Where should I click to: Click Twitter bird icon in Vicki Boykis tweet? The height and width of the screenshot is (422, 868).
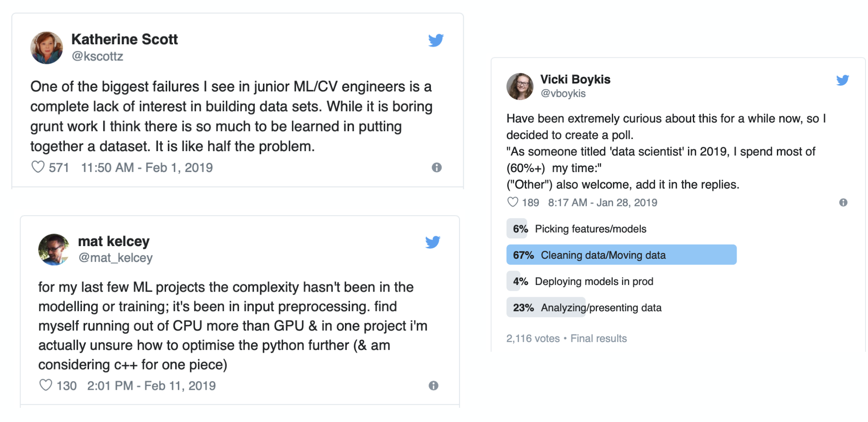(842, 80)
